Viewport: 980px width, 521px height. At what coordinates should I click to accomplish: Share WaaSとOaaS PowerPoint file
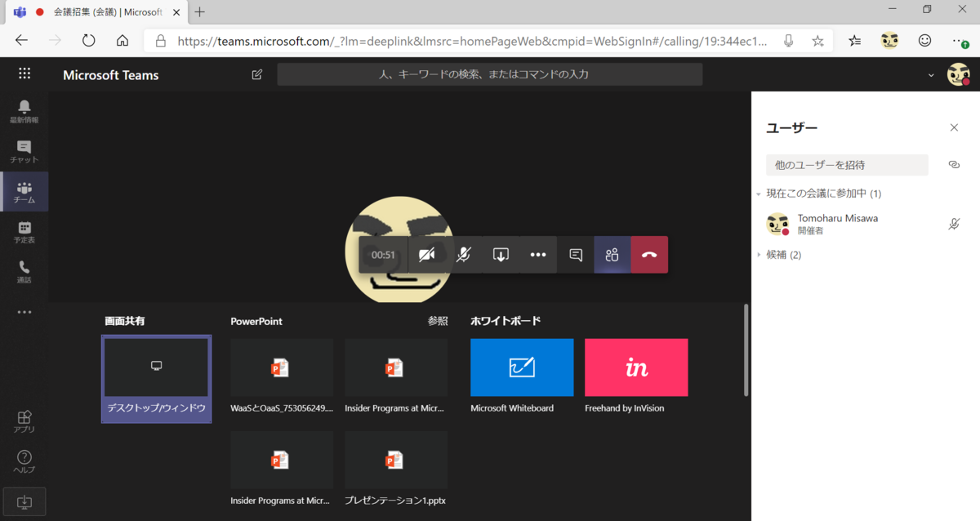(282, 376)
